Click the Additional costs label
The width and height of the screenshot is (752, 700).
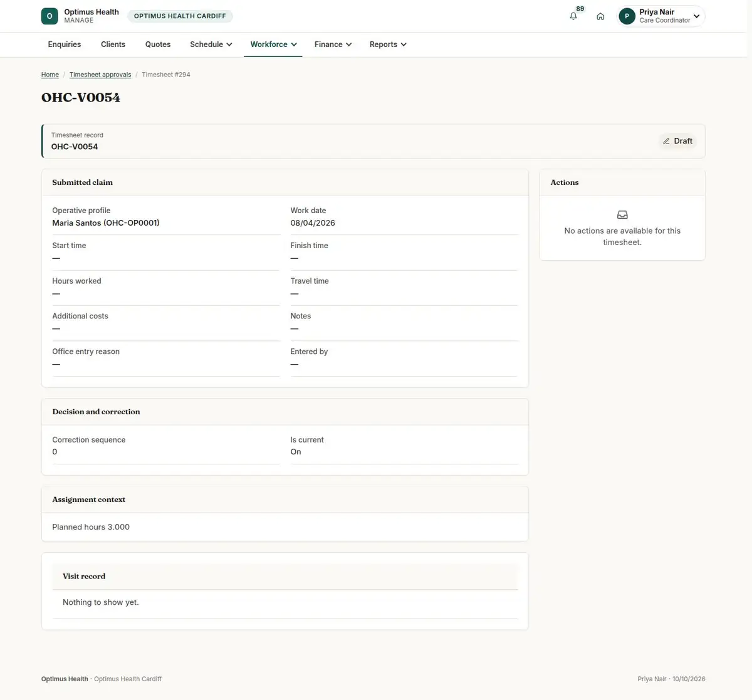[x=80, y=316]
